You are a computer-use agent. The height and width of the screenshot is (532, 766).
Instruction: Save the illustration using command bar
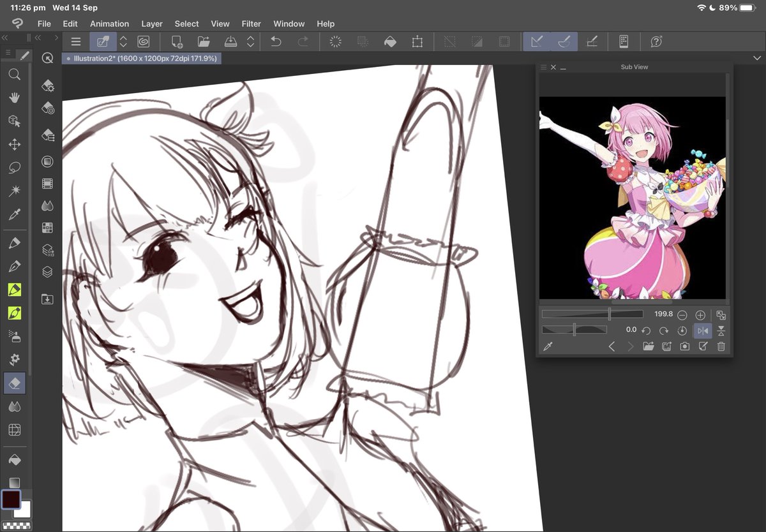[x=231, y=41]
